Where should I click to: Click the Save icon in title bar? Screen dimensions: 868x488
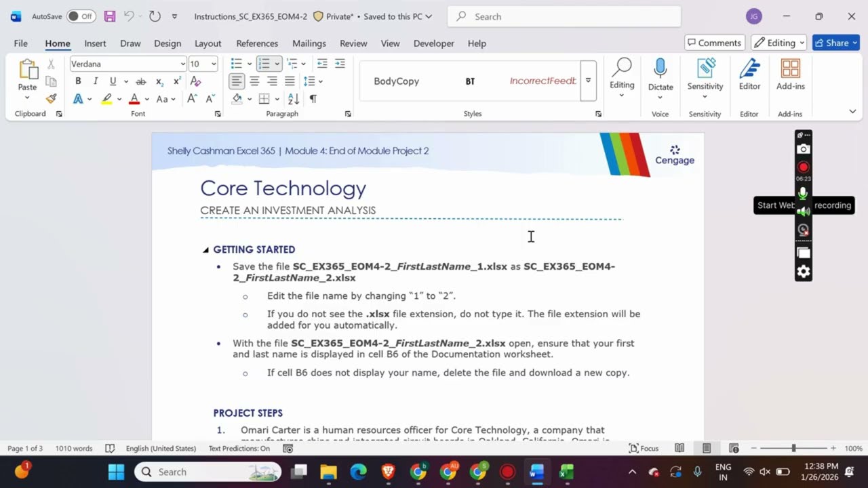point(109,16)
